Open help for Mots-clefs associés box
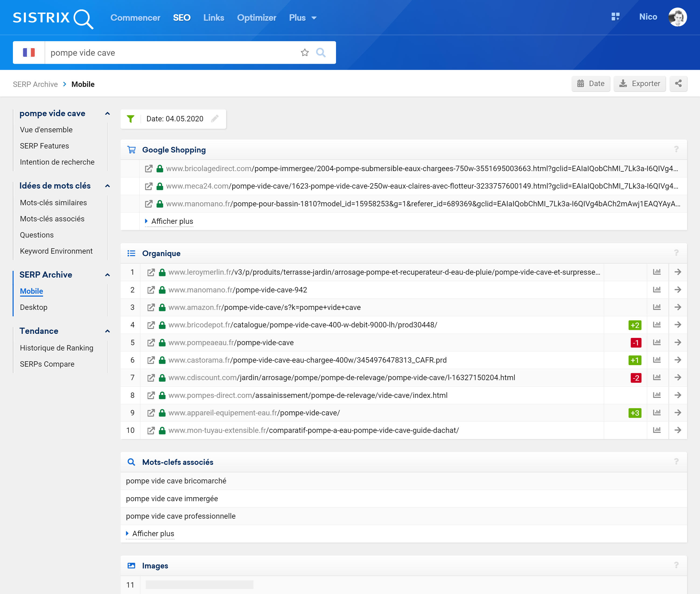Viewport: 700px width, 594px height. point(676,462)
